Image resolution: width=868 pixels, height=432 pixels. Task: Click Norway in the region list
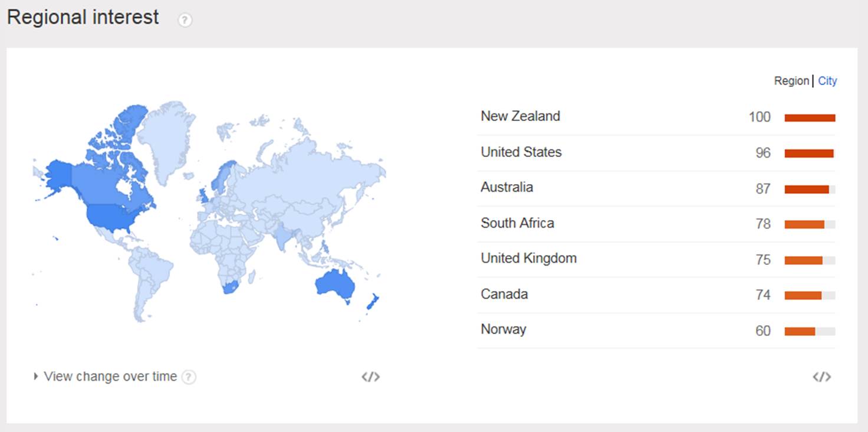tap(503, 329)
